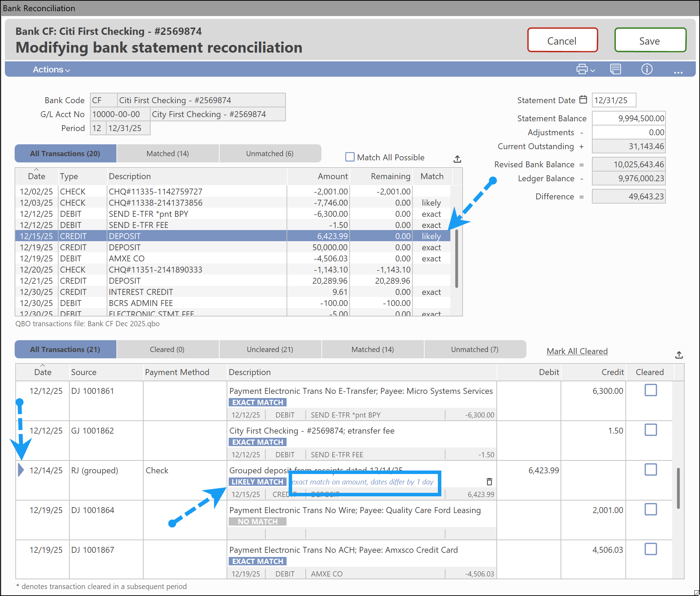Click the print icon in toolbar
The image size is (700, 596).
click(581, 69)
